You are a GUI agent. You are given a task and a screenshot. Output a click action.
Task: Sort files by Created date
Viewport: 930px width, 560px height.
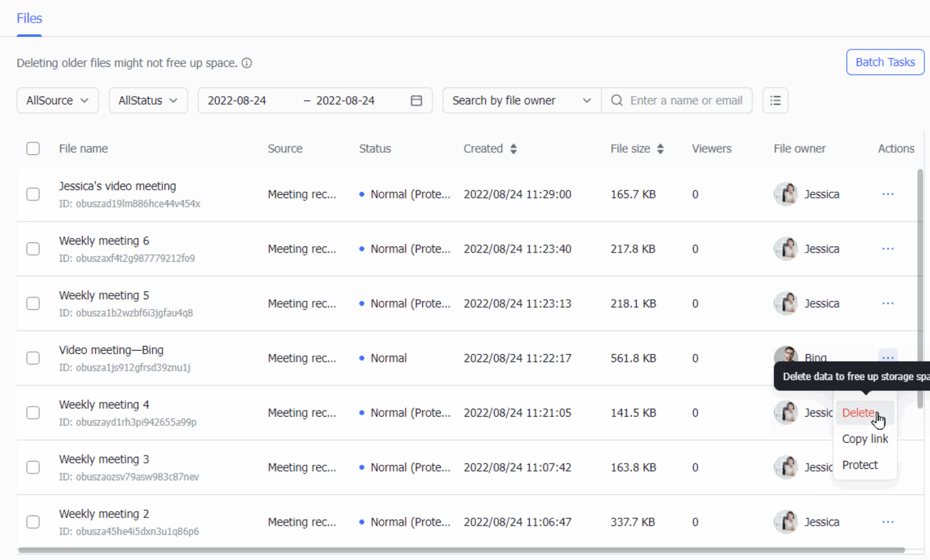click(513, 149)
